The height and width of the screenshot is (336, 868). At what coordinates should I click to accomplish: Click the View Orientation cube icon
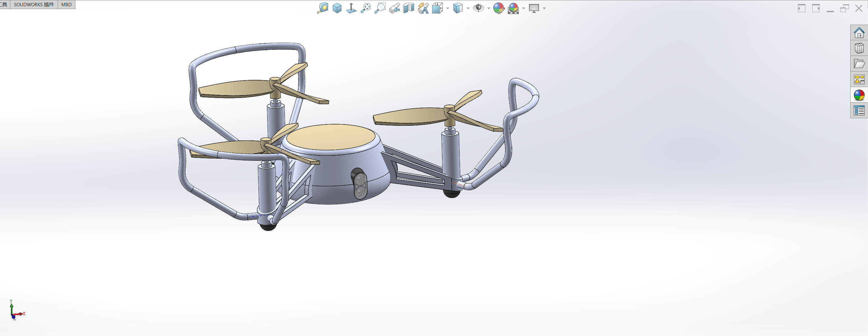click(437, 8)
